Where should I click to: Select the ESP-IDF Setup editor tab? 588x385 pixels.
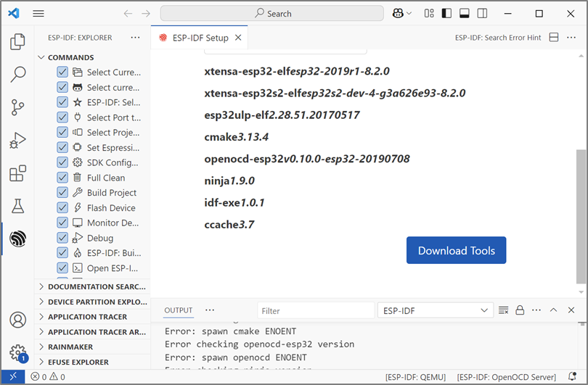pos(200,38)
